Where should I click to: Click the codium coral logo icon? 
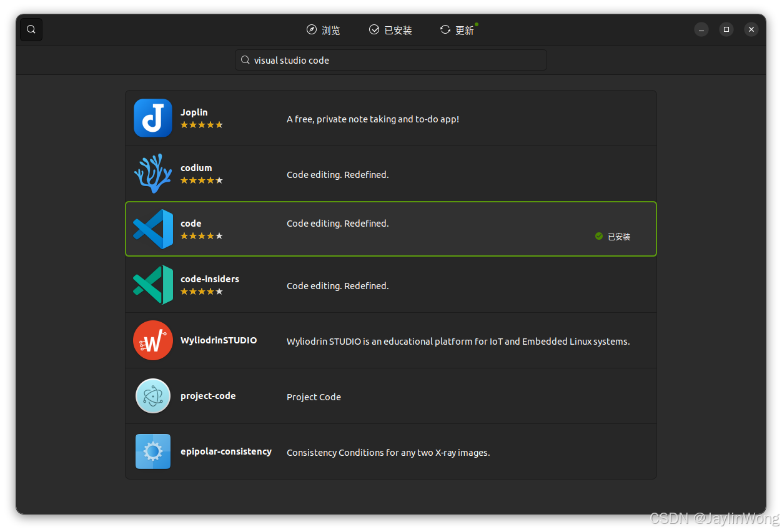153,174
